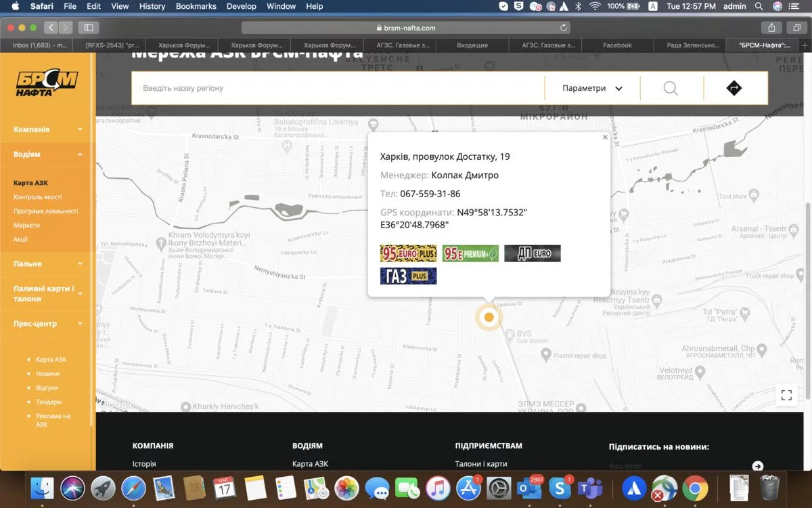Viewport: 812px width, 508px height.
Task: Toggle Safari sidebar button
Action: pyautogui.click(x=89, y=28)
